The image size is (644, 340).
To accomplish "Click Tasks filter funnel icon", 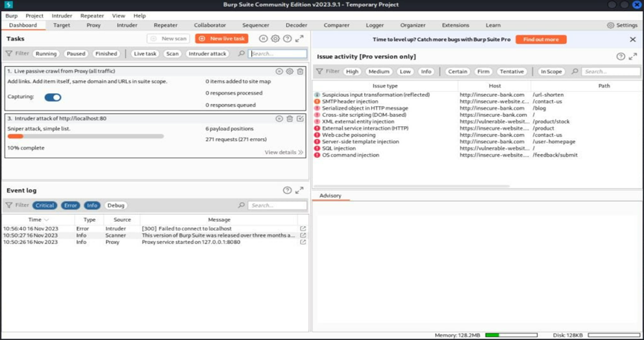I will tap(8, 53).
